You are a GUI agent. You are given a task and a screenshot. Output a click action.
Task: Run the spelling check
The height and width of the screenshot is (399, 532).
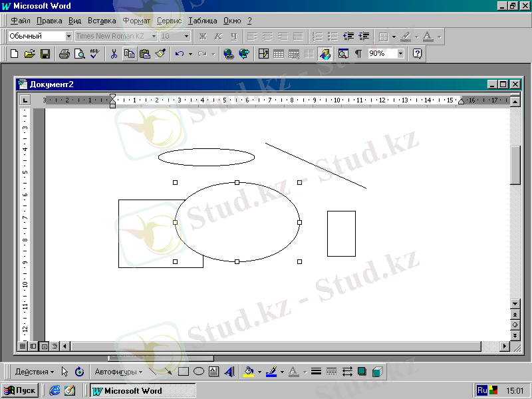(94, 54)
